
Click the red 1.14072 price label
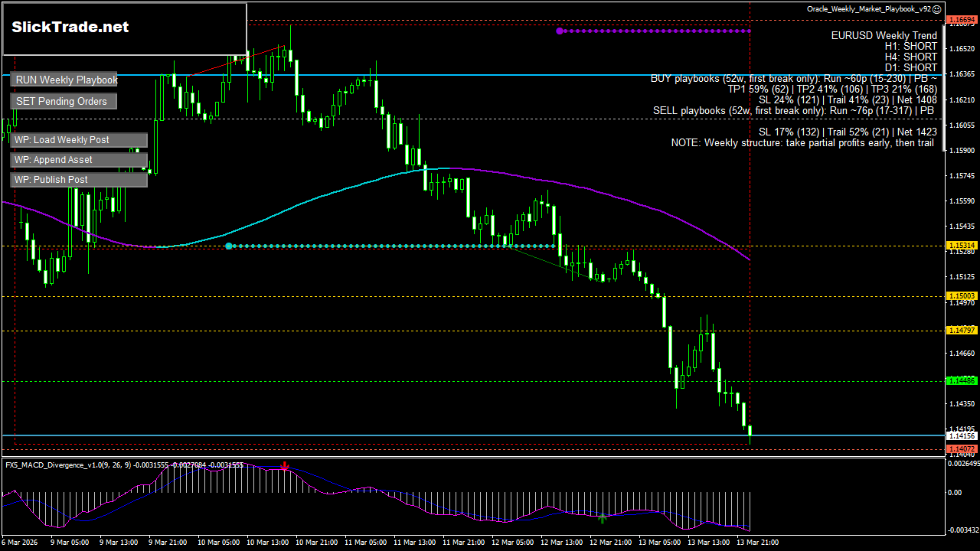(x=962, y=448)
